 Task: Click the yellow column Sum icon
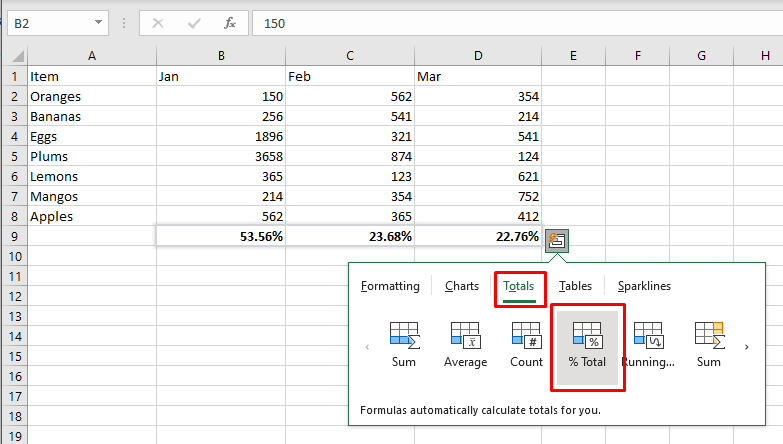709,345
